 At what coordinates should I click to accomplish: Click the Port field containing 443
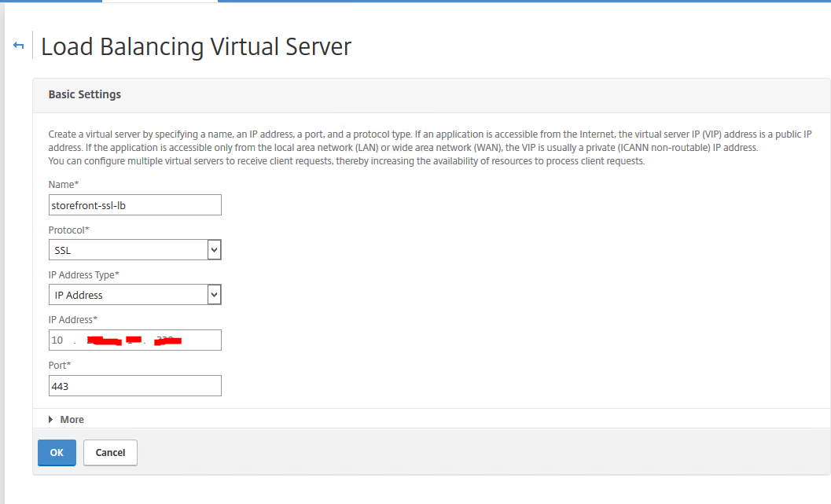click(x=134, y=386)
